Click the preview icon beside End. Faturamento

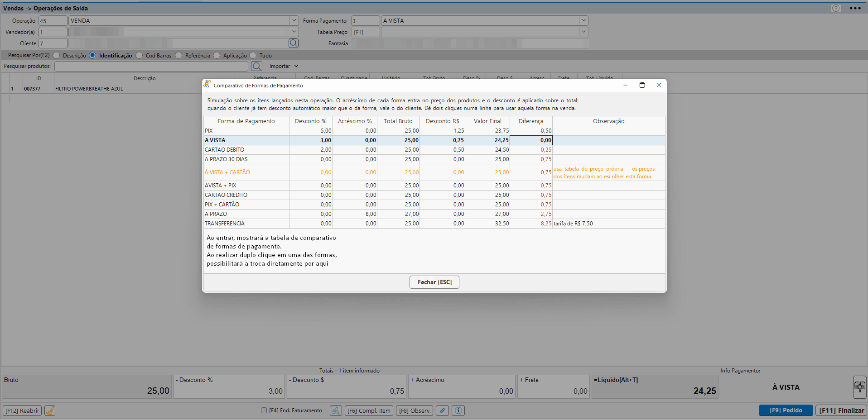coord(336,410)
